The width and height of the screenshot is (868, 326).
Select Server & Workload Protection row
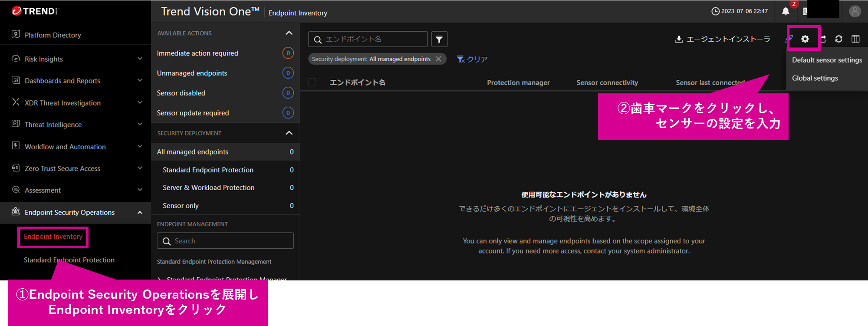click(x=225, y=188)
